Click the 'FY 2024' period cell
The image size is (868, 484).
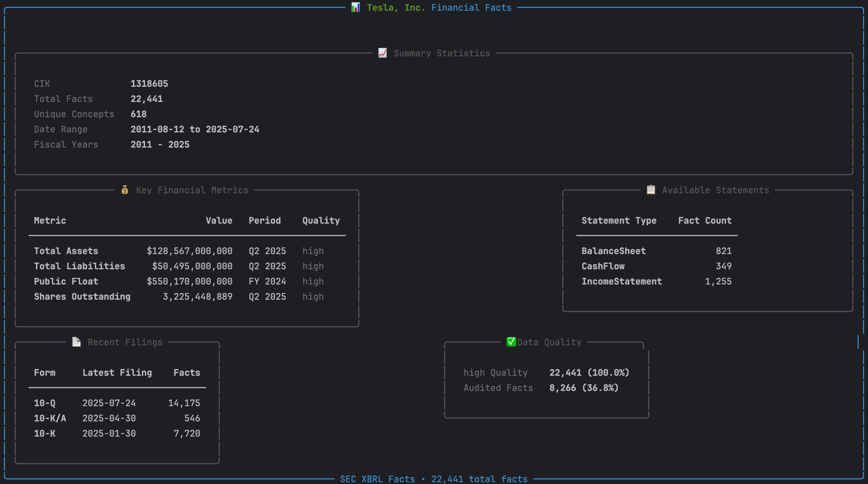pyautogui.click(x=268, y=281)
